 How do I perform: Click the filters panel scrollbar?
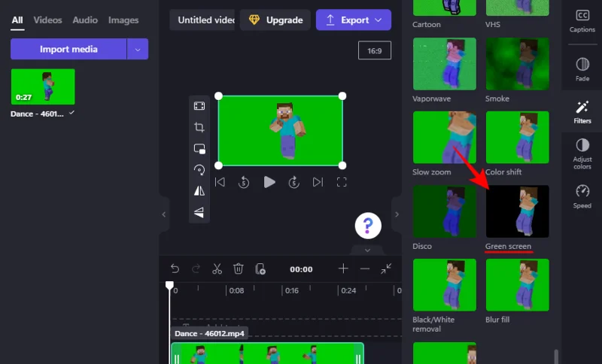coord(556,356)
